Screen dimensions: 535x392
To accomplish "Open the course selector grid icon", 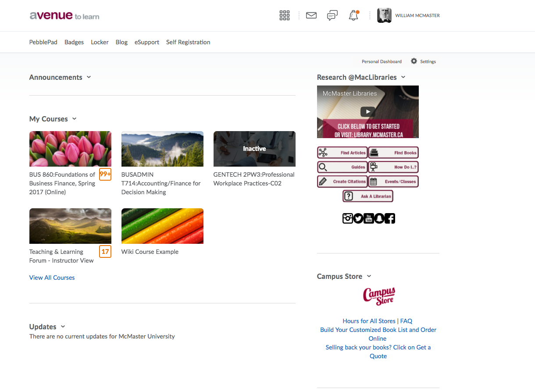I will tap(285, 16).
